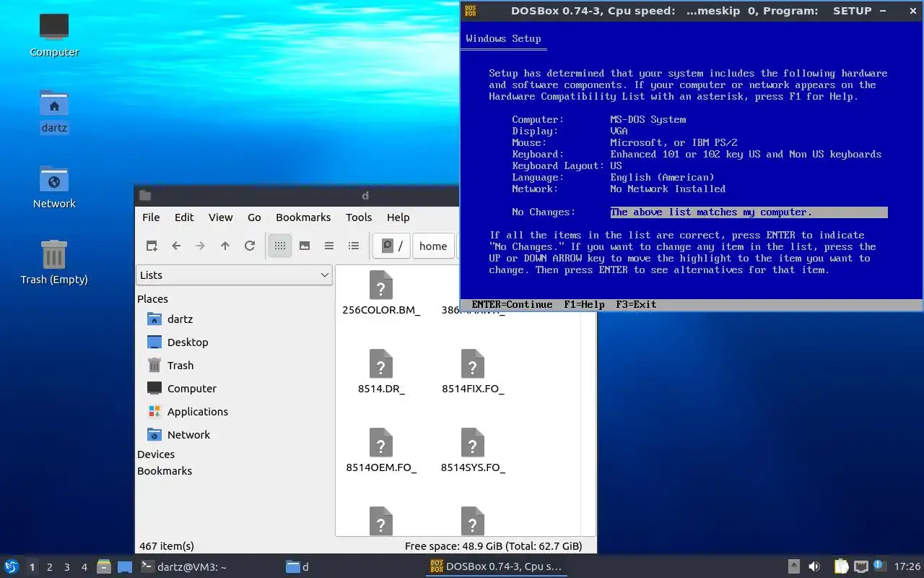
Task: Open the Computer desktop icon
Action: [x=54, y=35]
